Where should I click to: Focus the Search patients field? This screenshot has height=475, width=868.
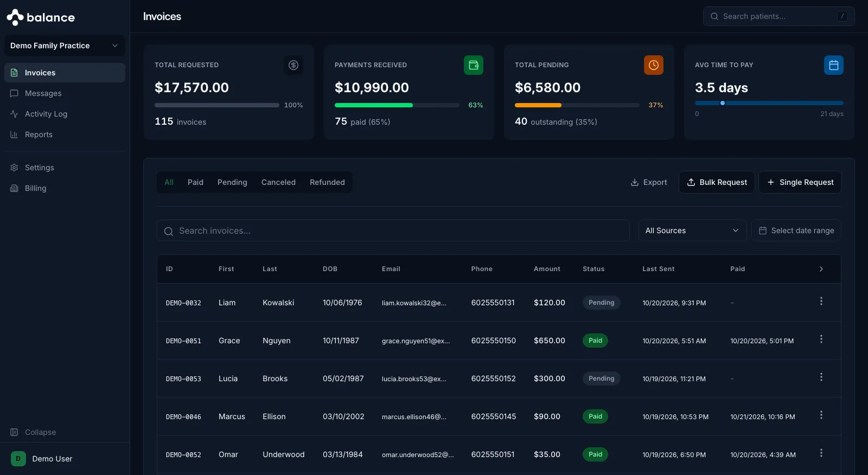tap(779, 16)
